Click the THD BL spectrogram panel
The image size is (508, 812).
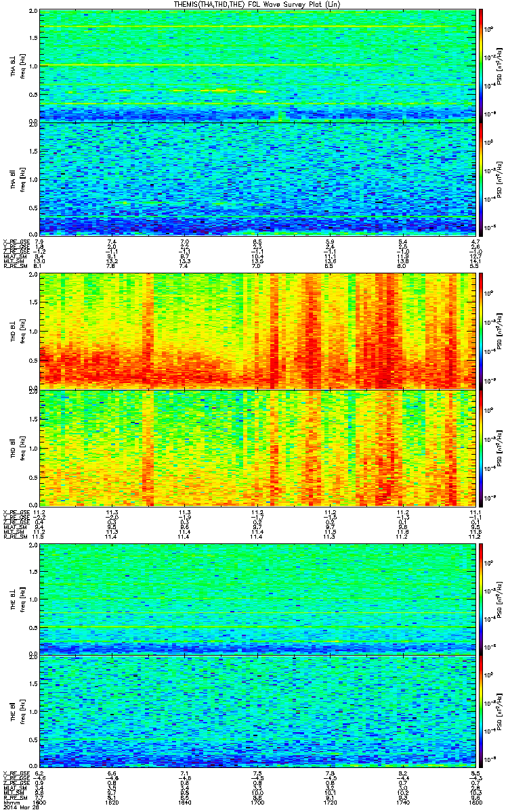257,330
